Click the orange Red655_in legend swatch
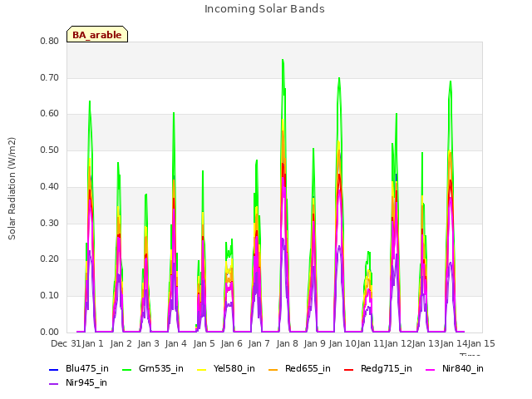The height and width of the screenshot is (399, 532). [x=273, y=369]
